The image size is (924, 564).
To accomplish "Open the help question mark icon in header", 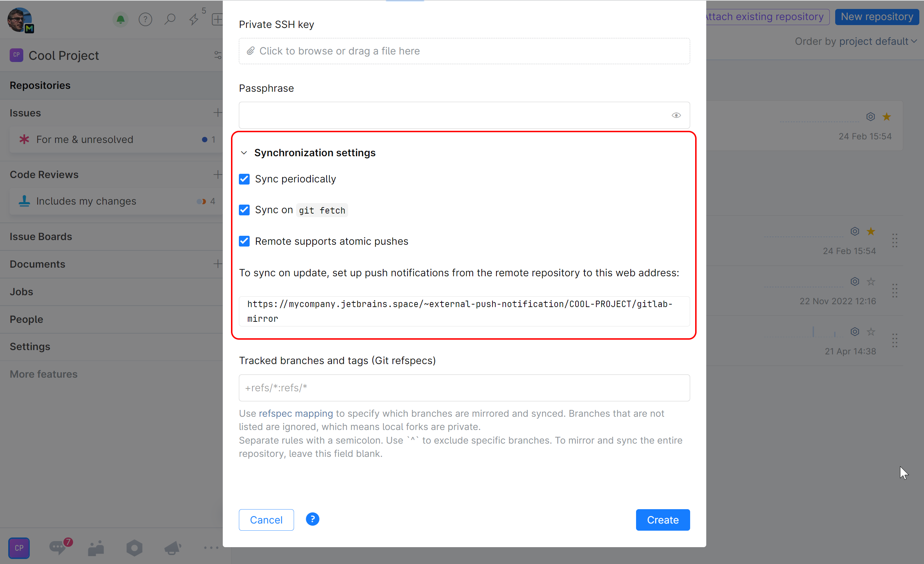I will click(x=145, y=19).
